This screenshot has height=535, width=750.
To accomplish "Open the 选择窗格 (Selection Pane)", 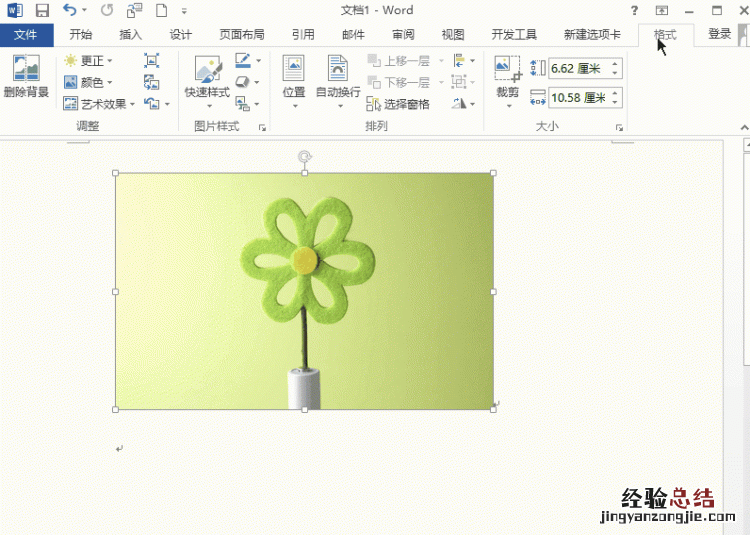I will click(397, 104).
